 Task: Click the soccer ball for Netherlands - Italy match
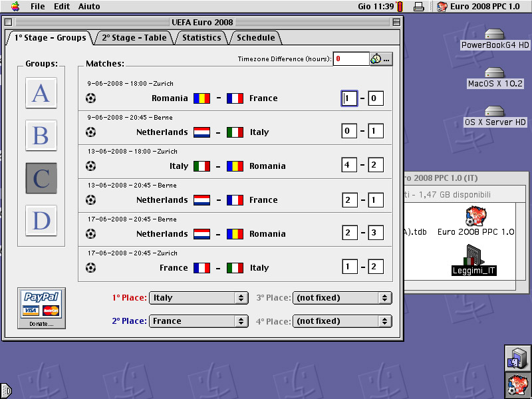(x=90, y=132)
